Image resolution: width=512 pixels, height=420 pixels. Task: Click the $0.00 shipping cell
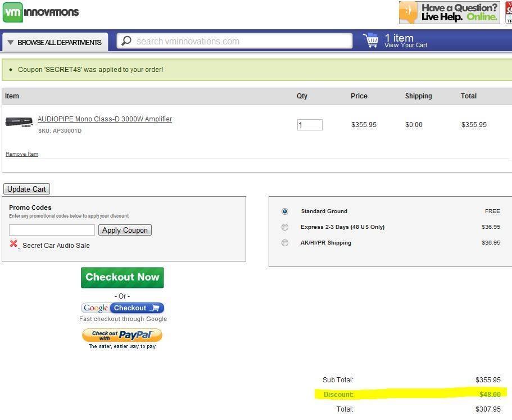pos(414,125)
